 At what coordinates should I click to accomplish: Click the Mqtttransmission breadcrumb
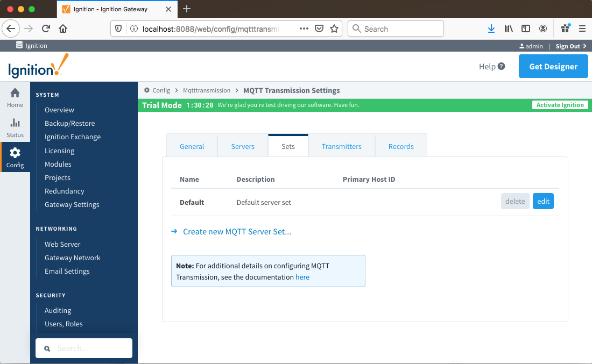point(207,90)
